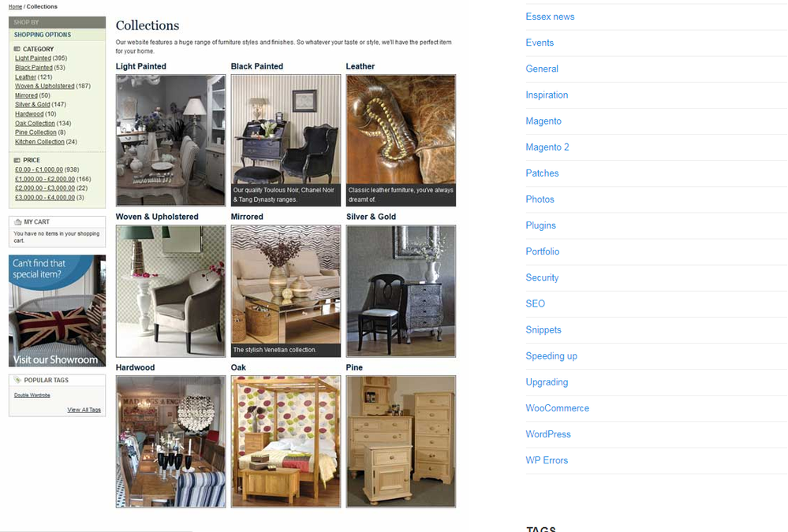Viewport: 788px width, 532px height.
Task: Go to Home breadcrumb link
Action: coord(15,6)
